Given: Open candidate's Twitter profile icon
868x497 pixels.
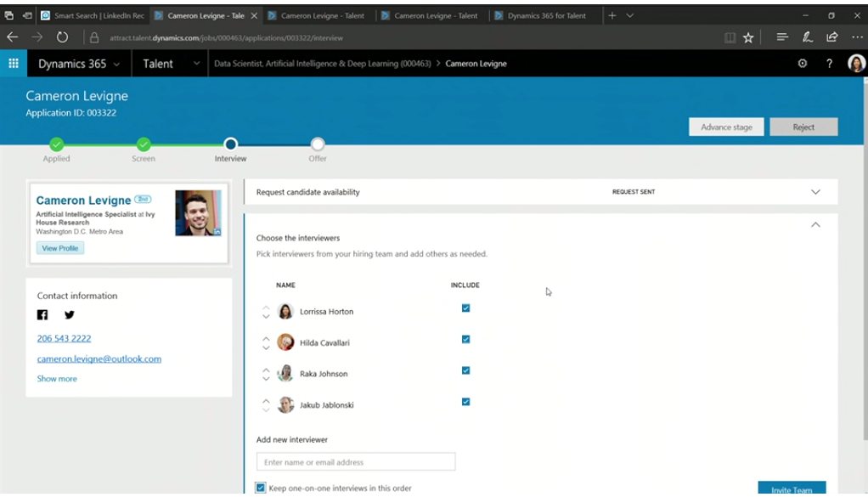Looking at the screenshot, I should (70, 315).
